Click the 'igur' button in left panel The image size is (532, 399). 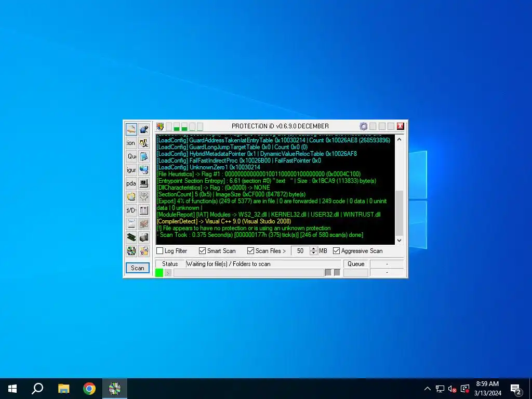click(x=131, y=170)
